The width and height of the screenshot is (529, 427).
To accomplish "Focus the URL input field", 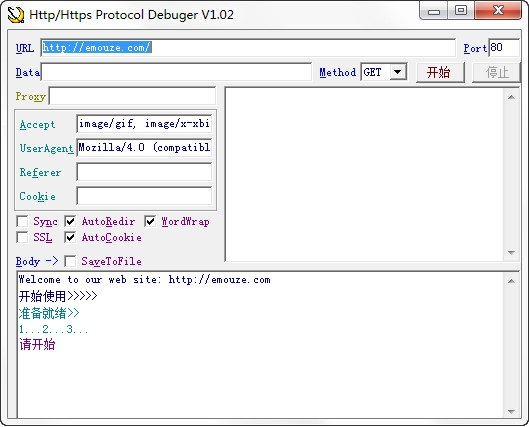I will click(248, 48).
